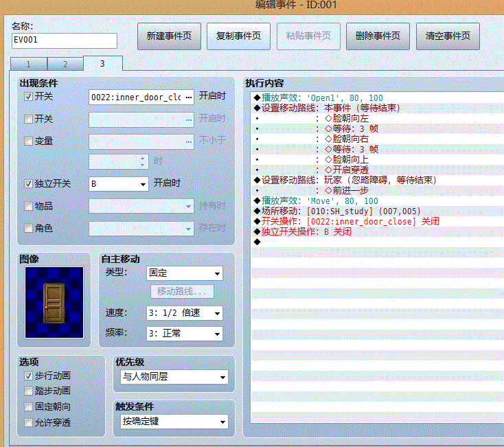Open the 触发条件 按确定键 dropdown

tap(174, 422)
